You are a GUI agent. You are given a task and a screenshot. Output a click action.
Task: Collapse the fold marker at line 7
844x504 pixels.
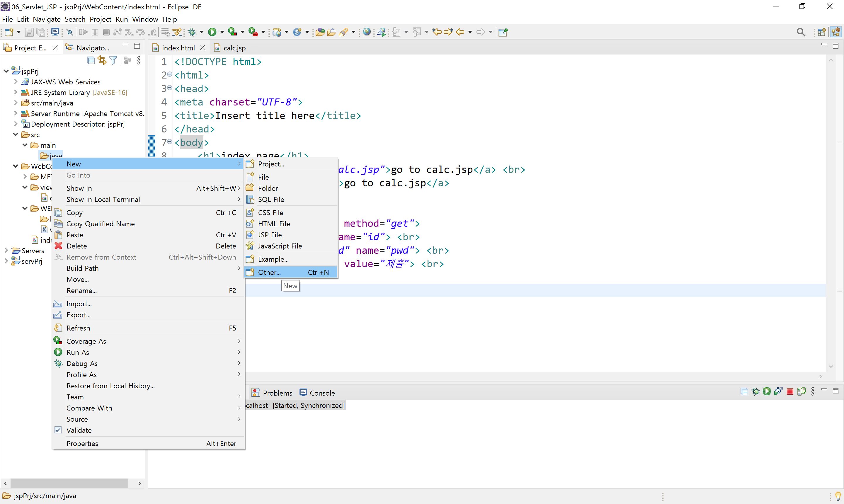170,142
